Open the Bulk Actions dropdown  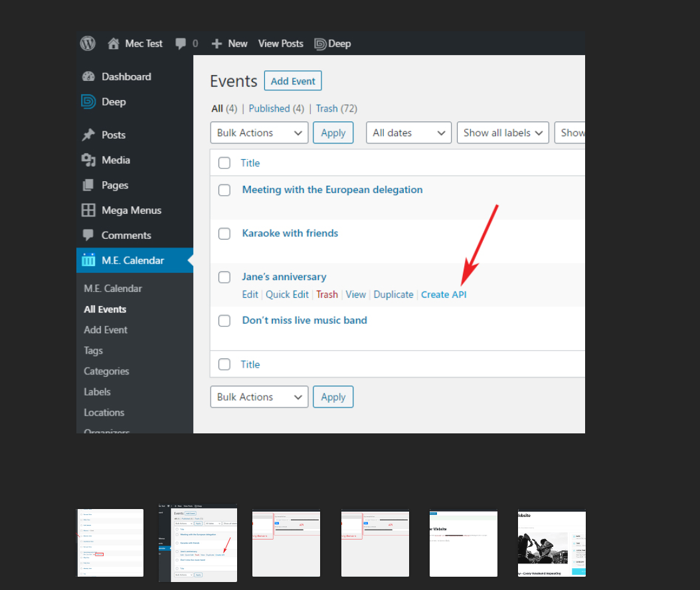coord(259,132)
